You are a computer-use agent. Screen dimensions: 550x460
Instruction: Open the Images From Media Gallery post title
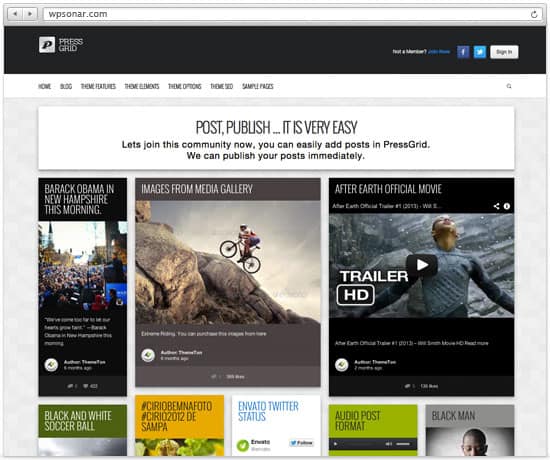tap(197, 189)
